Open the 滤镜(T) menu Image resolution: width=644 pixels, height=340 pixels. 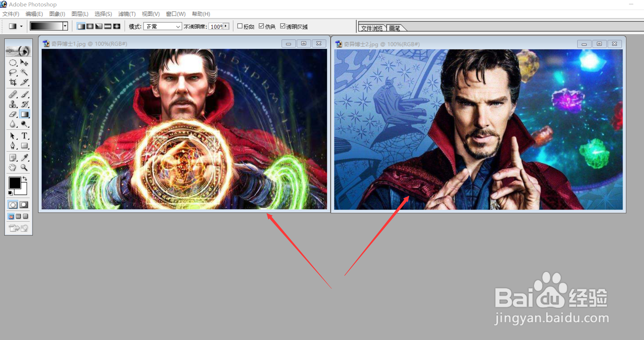(127, 14)
